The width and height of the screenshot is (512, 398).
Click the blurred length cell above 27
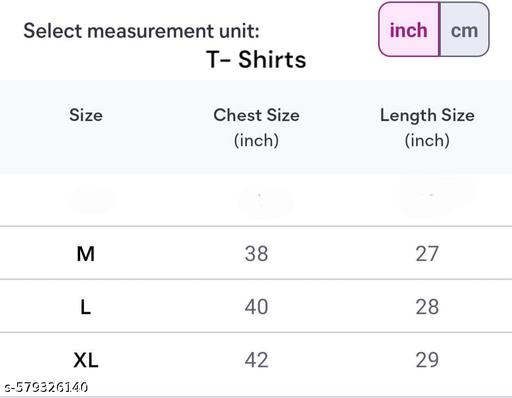(436, 195)
